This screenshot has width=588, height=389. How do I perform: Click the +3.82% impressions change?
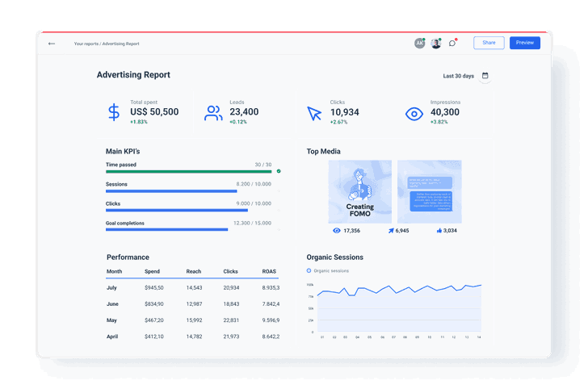439,122
